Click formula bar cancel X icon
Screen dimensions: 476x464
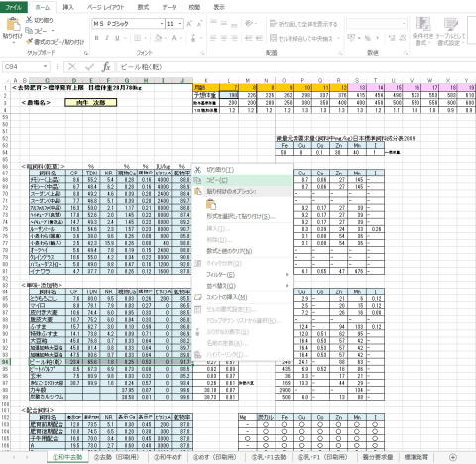[72, 67]
